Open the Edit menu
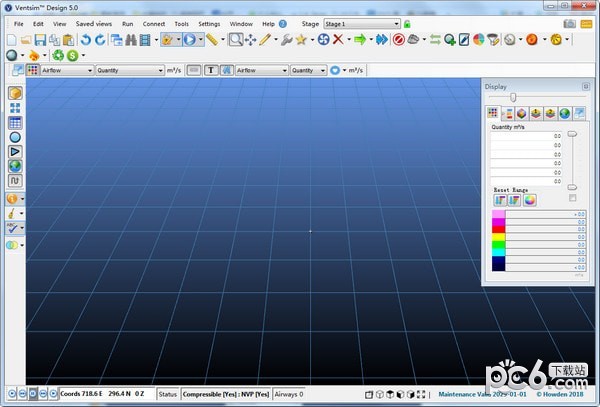 click(x=38, y=24)
